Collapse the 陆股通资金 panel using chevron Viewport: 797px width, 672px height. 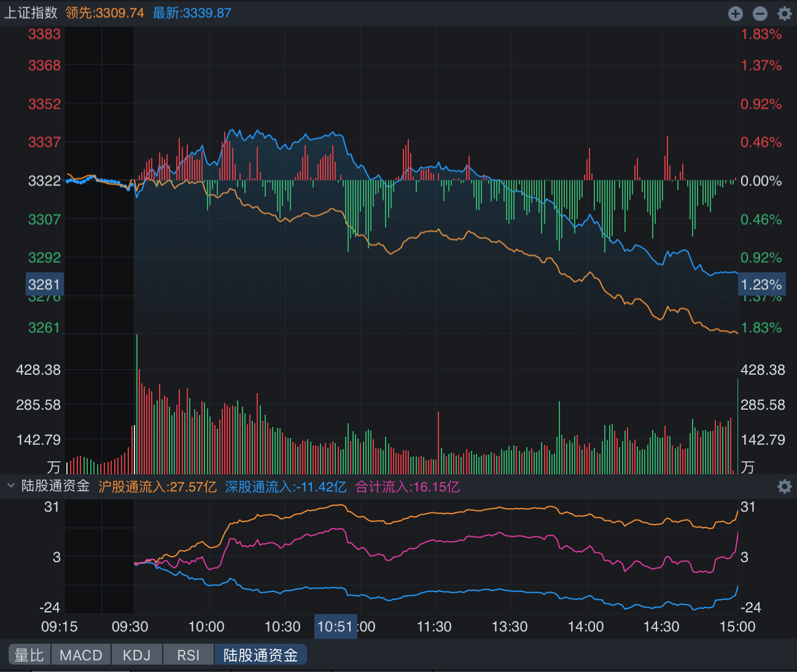(x=10, y=486)
